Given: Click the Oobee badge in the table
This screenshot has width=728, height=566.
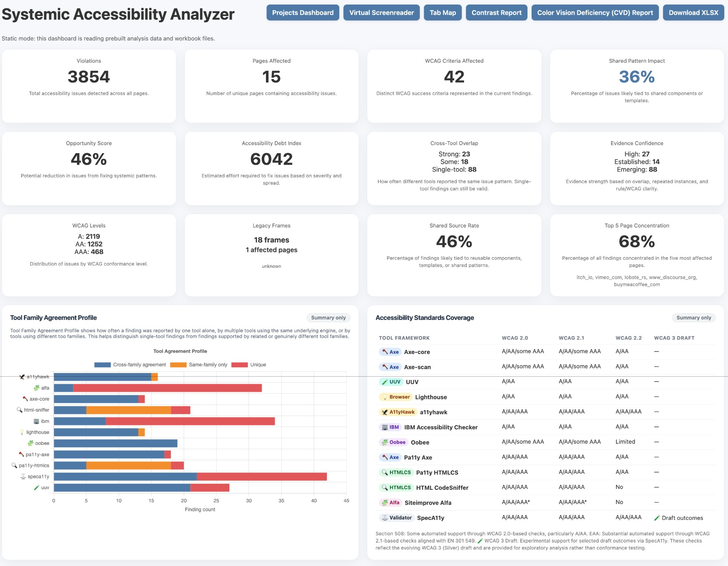Looking at the screenshot, I should coord(393,443).
